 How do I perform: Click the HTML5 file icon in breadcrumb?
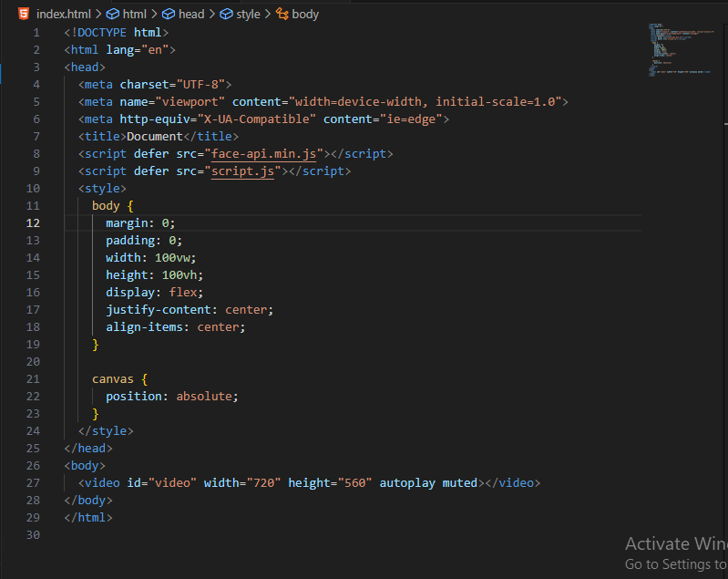(x=22, y=14)
